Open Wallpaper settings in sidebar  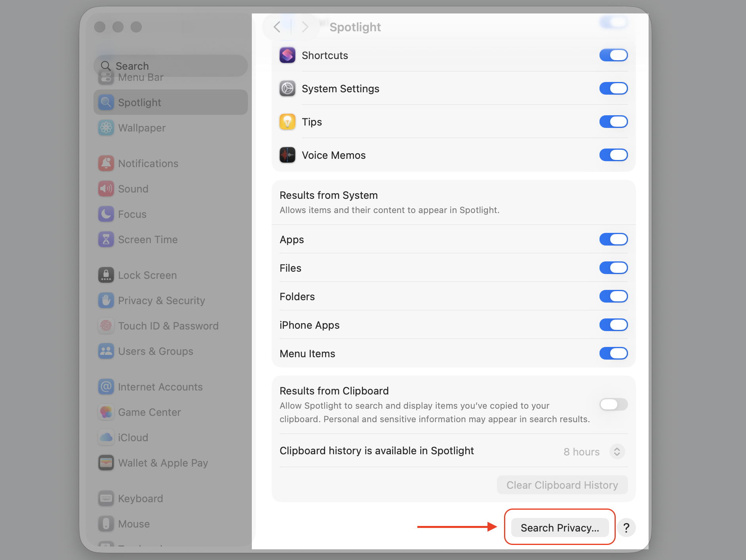pos(171,128)
